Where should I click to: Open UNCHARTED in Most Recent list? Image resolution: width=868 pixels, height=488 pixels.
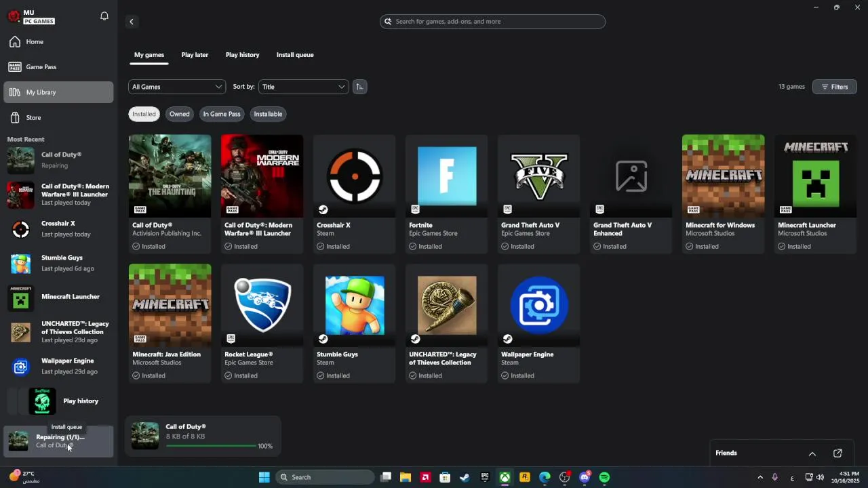(58, 331)
